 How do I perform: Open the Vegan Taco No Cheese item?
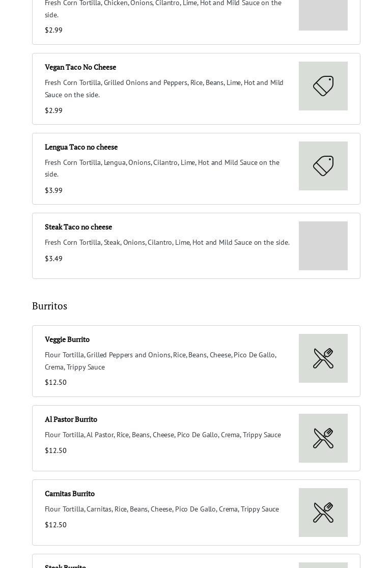point(80,67)
